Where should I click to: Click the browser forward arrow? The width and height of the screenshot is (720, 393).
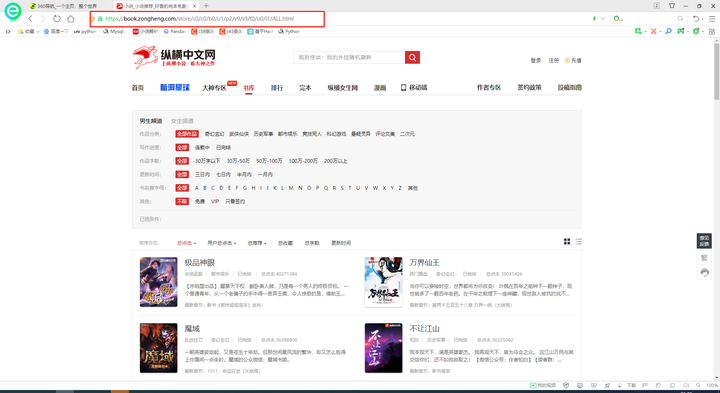pos(43,19)
